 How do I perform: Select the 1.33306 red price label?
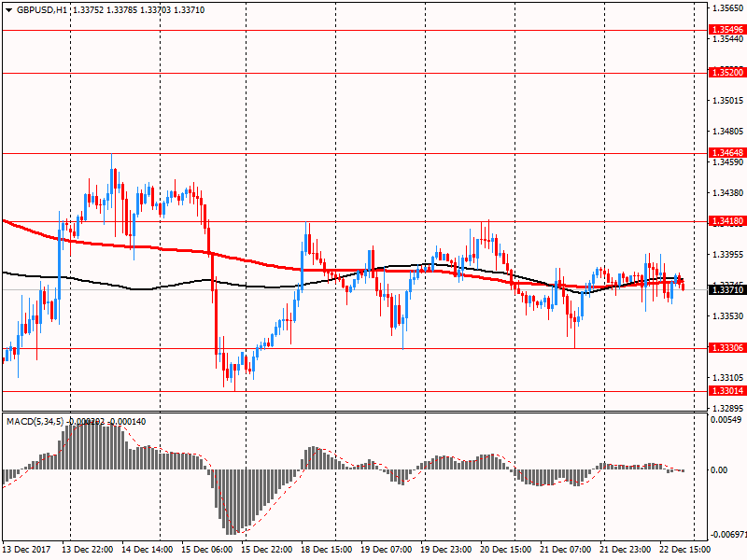point(727,348)
